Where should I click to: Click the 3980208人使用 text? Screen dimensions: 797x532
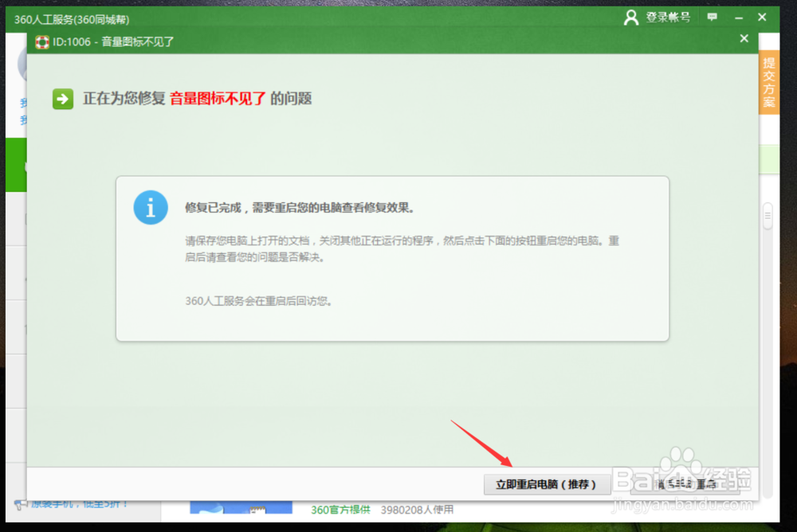pos(417,510)
